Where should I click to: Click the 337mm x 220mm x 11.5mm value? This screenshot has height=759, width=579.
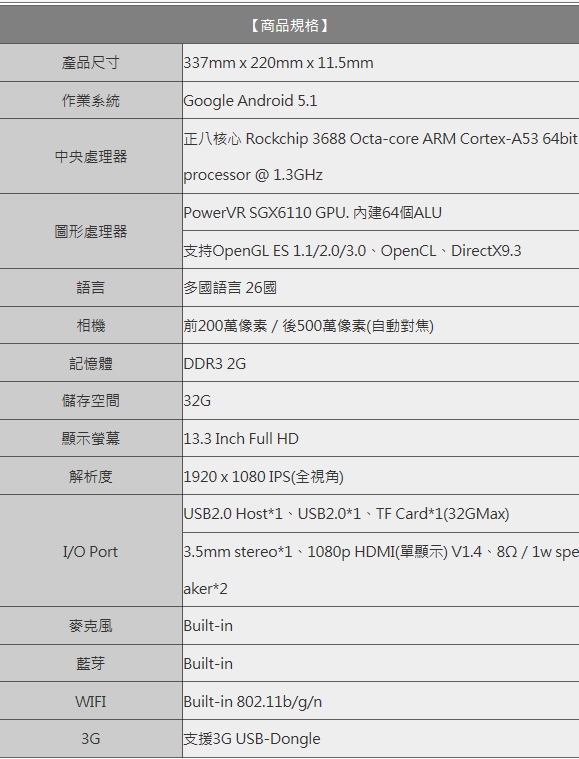[x=278, y=63]
